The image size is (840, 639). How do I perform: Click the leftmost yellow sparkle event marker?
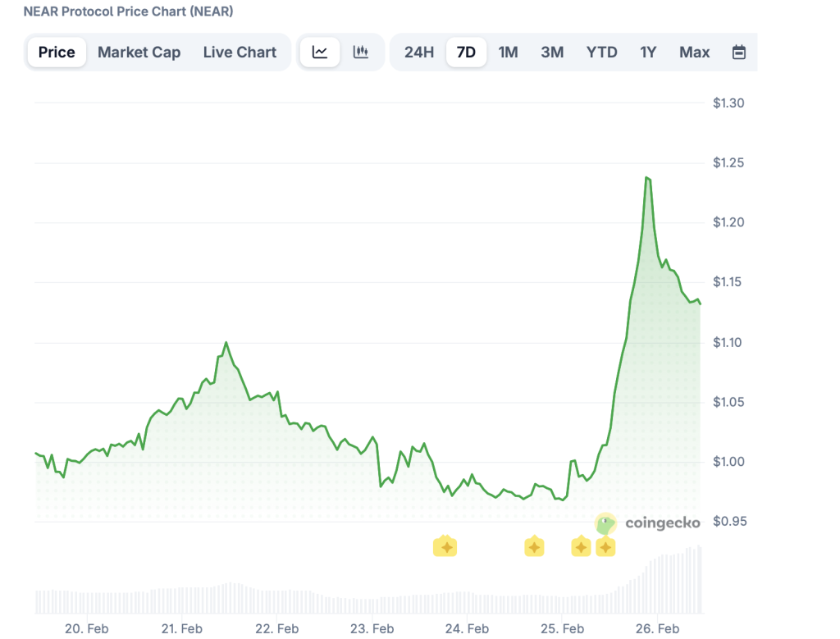pyautogui.click(x=445, y=546)
